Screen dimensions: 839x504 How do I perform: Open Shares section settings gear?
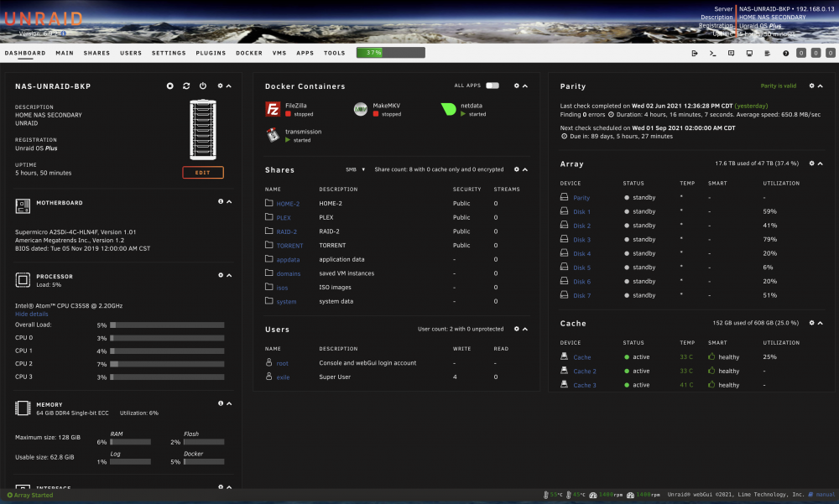[516, 169]
